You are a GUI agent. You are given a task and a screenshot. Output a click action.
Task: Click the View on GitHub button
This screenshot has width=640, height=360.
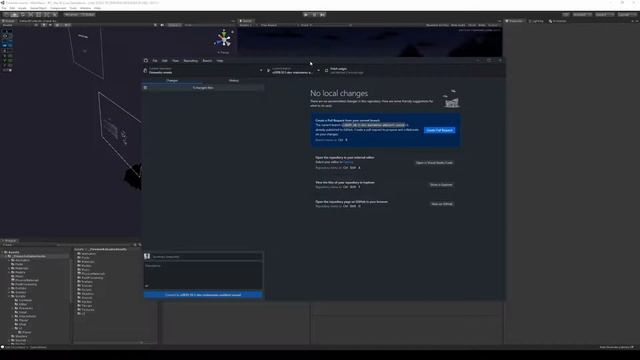(442, 204)
